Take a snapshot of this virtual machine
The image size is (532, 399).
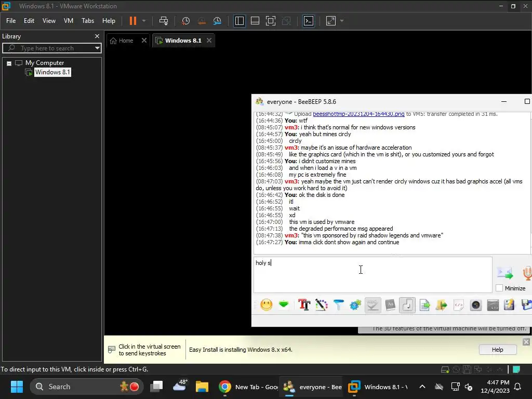pos(185,21)
